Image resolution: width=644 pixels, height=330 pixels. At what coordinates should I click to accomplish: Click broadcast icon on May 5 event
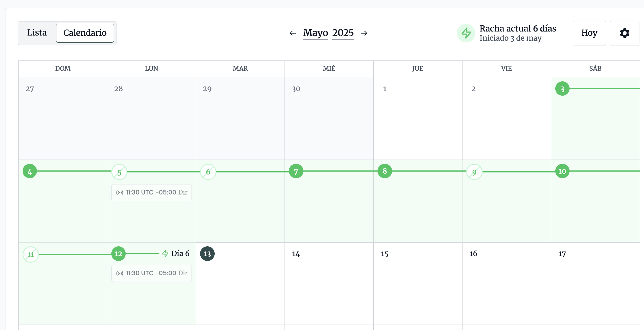[x=120, y=192]
